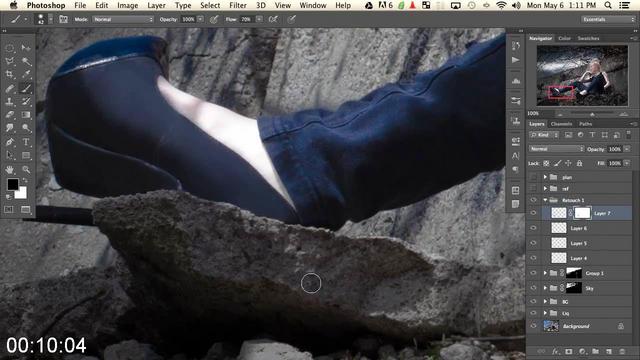640x360 pixels.
Task: Select the Eraser tool
Action: tap(10, 115)
